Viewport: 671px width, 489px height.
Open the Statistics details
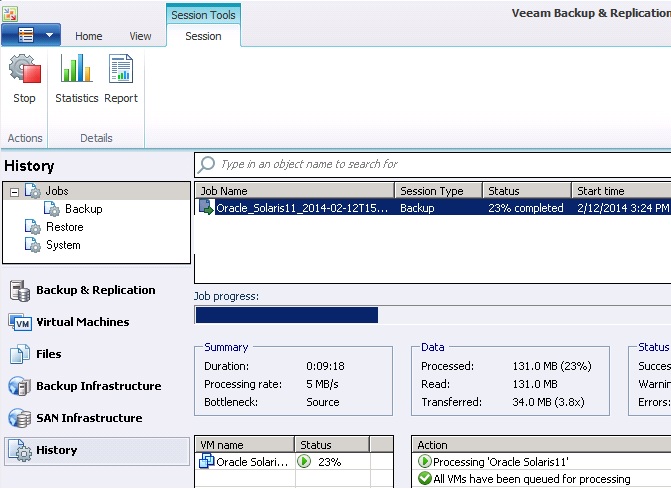coord(77,79)
